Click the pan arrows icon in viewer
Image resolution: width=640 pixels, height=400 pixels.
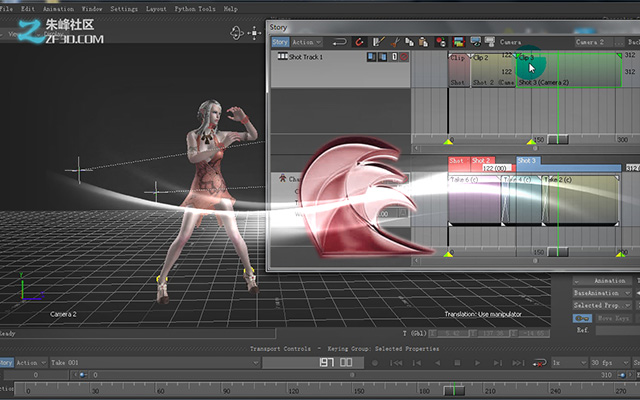pyautogui.click(x=254, y=33)
